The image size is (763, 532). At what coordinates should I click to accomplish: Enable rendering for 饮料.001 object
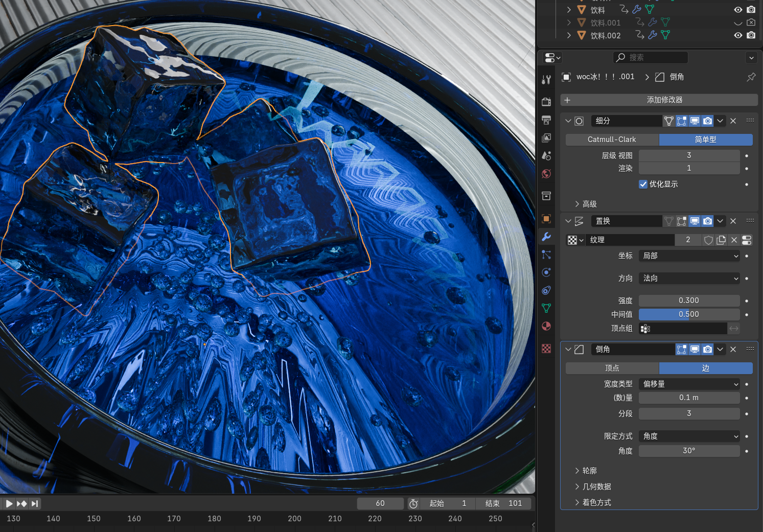[x=751, y=22]
